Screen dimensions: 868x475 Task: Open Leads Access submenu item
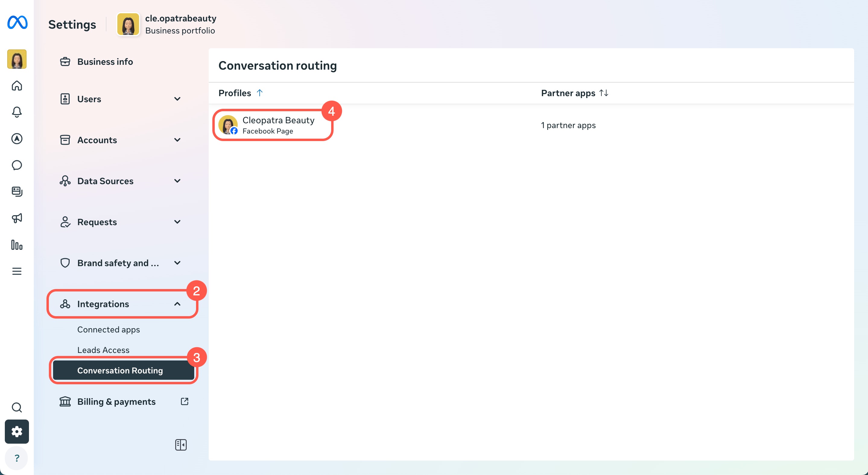point(103,350)
